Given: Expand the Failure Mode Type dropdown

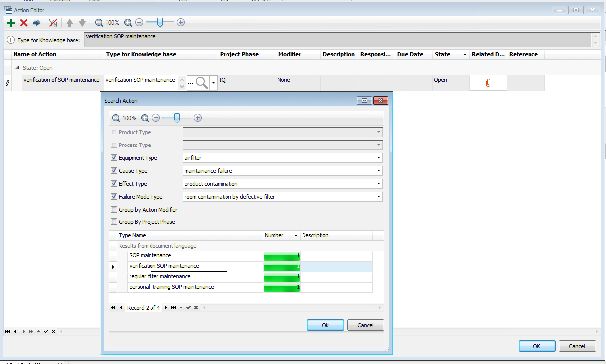Looking at the screenshot, I should pos(379,197).
